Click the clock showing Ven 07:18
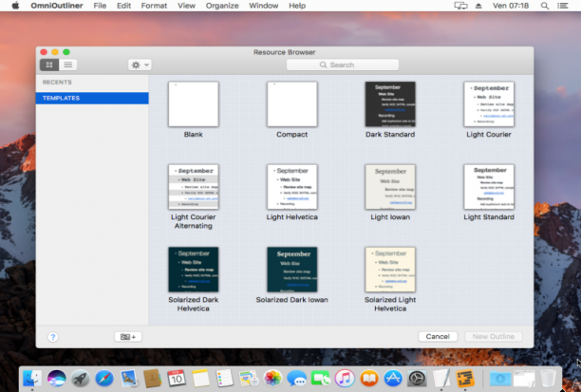The width and height of the screenshot is (581, 392). click(511, 6)
